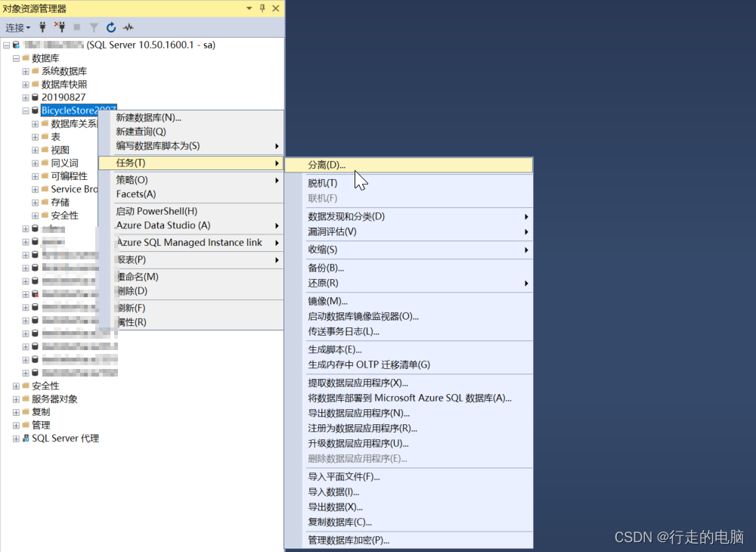The image size is (756, 552).
Task: Collapse the 数据库 folder node
Action: coord(16,58)
